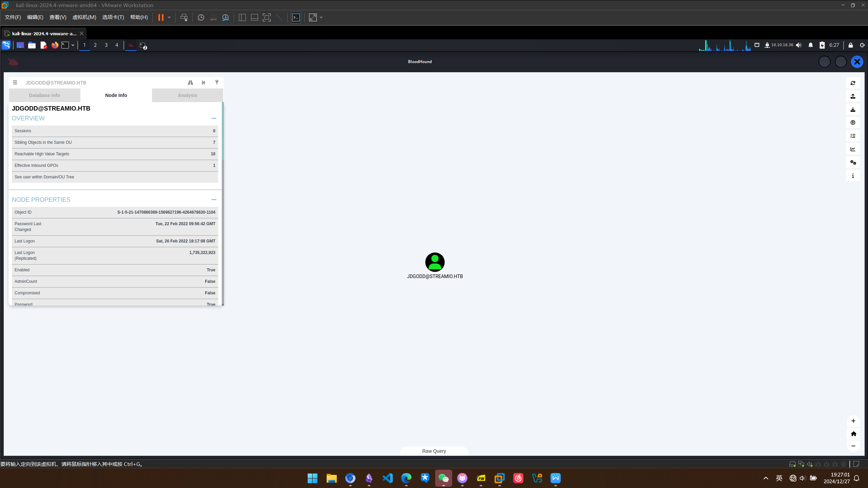The height and width of the screenshot is (488, 868).
Task: Collapse the OVERVIEW section
Action: 214,118
